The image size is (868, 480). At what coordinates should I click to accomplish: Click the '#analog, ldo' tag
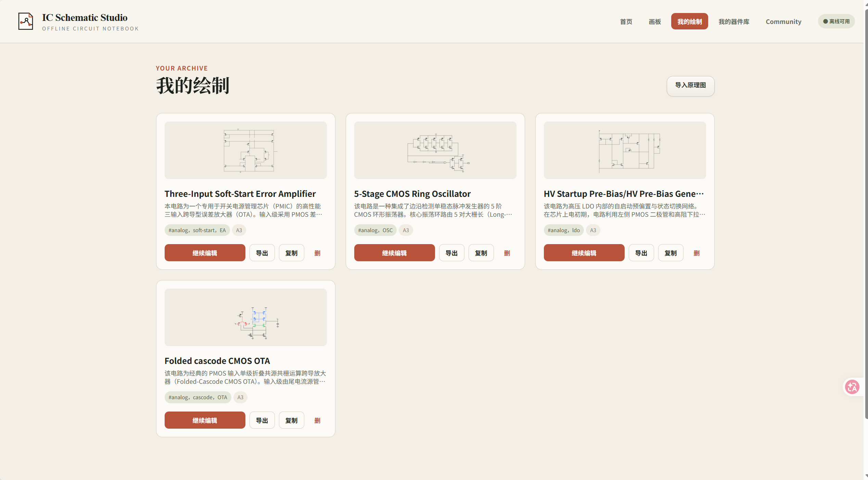coord(564,230)
